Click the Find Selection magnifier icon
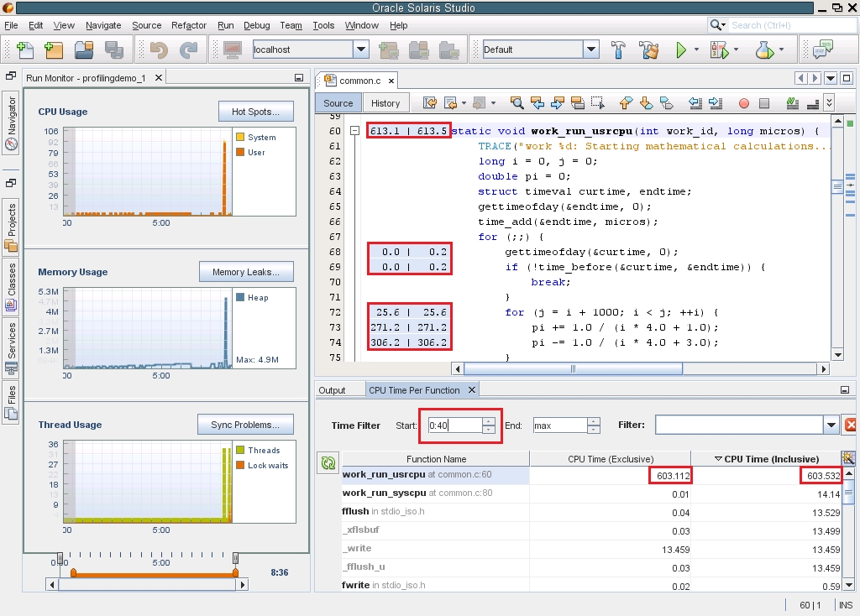Viewport: 860px width, 616px height. pos(517,103)
